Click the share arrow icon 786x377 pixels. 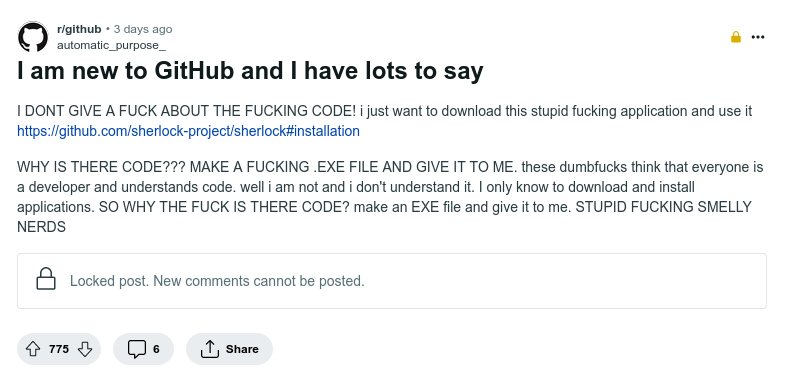[x=210, y=349]
